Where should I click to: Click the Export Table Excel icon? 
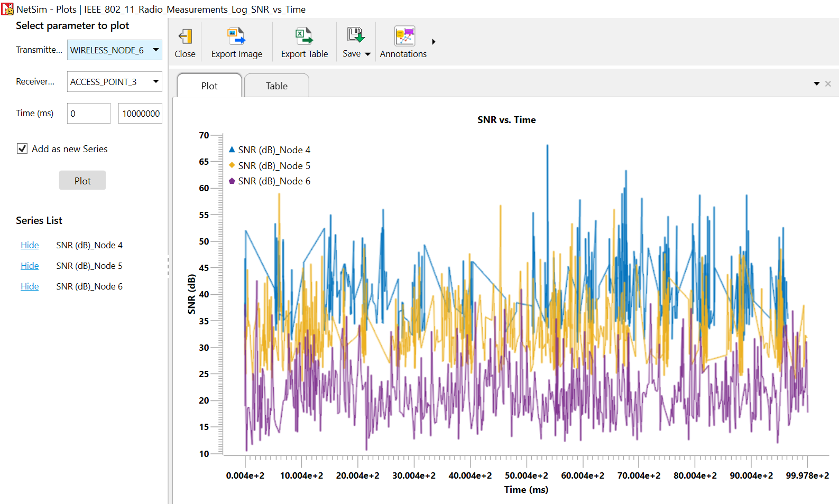304,36
